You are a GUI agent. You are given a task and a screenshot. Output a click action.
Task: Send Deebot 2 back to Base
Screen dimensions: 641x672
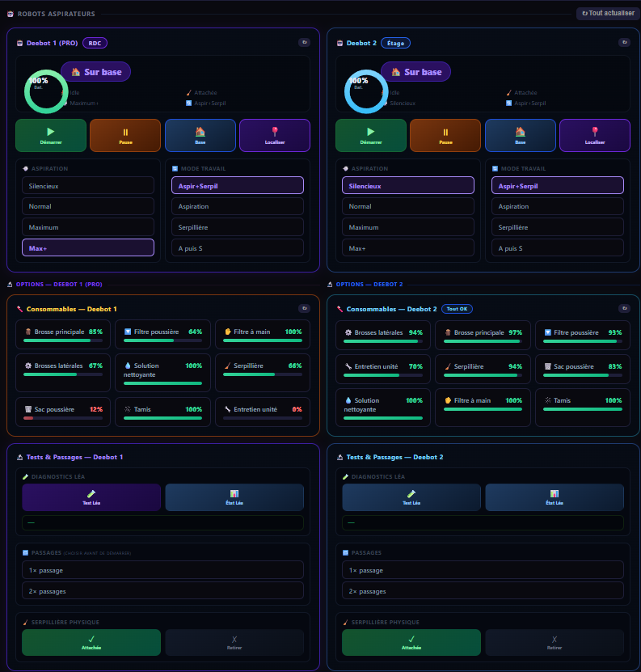[x=521, y=135]
